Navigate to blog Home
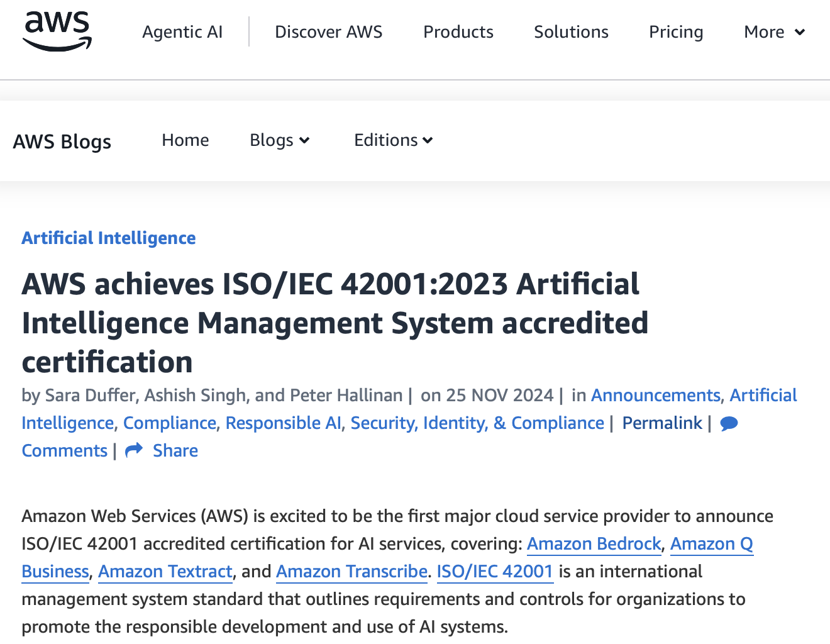 (185, 140)
